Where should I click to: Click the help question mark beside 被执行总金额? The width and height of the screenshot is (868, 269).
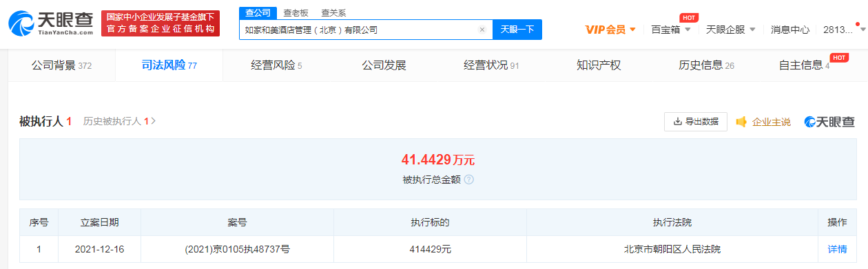click(468, 180)
